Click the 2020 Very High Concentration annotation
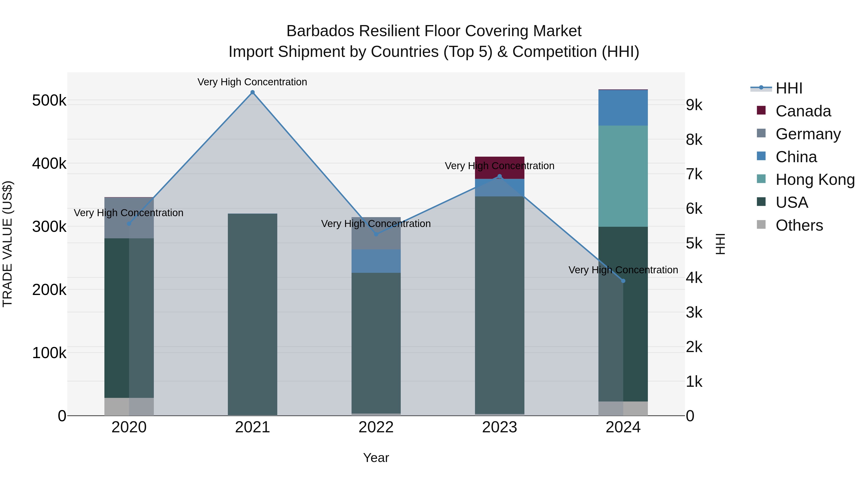The height and width of the screenshot is (488, 868). point(129,213)
